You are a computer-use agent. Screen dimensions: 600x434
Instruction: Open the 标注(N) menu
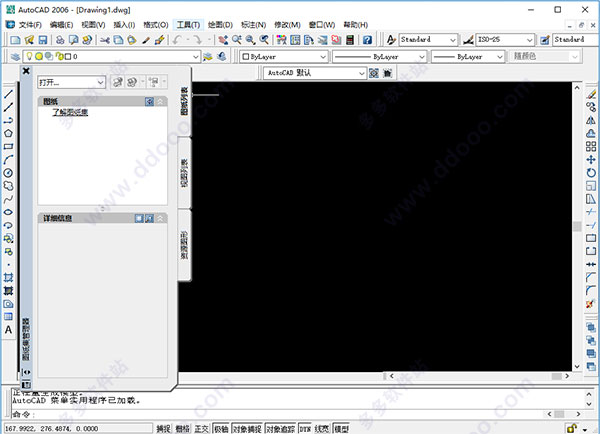pyautogui.click(x=253, y=25)
